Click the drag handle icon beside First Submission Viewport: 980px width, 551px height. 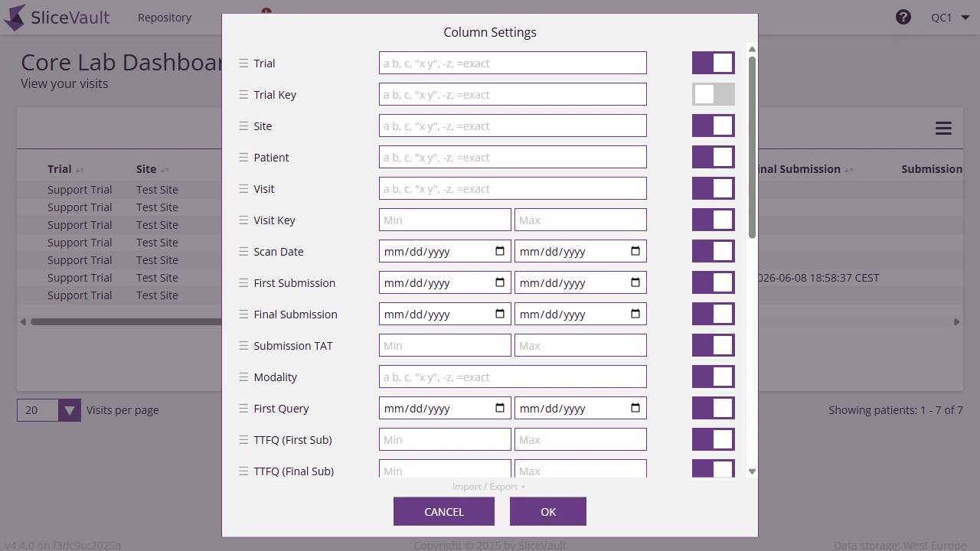[243, 283]
